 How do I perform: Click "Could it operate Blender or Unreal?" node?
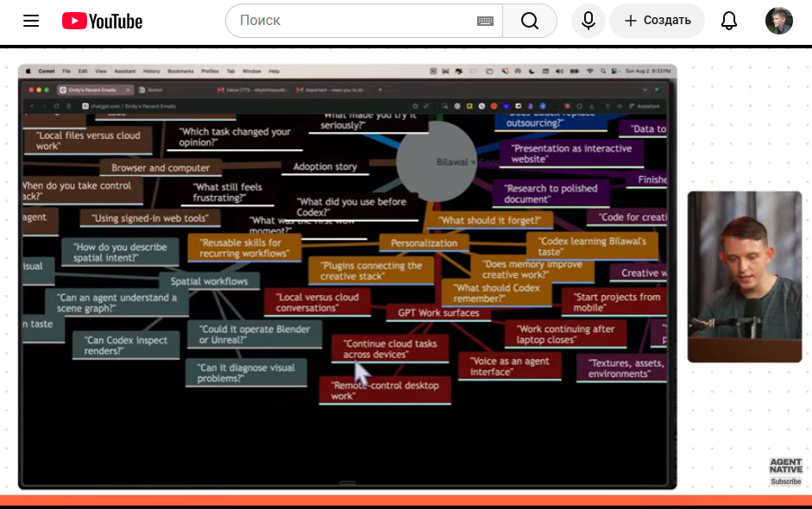click(x=255, y=335)
